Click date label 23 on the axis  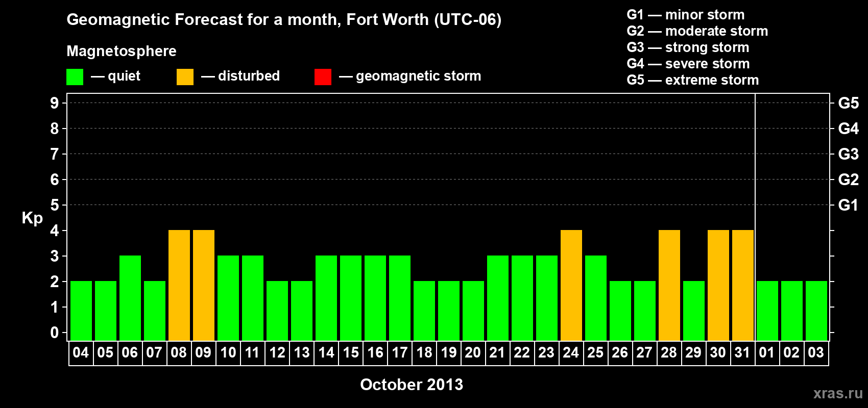pyautogui.click(x=546, y=353)
